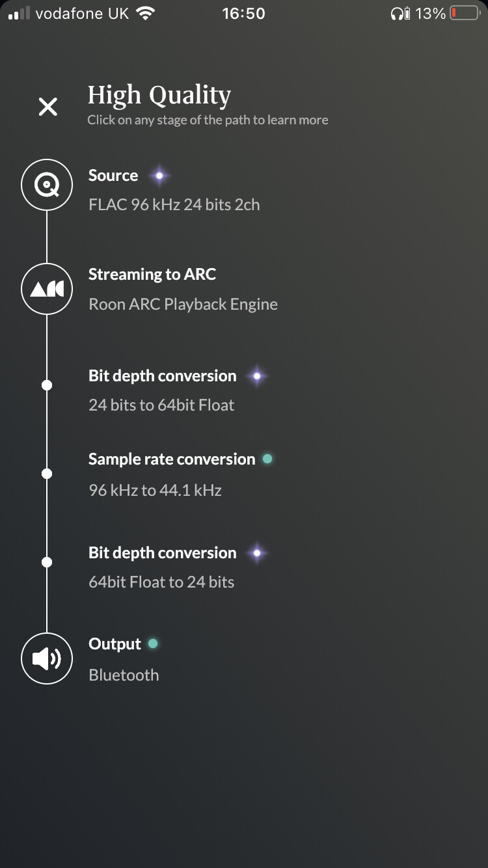Tap the battery indicator in status bar
The height and width of the screenshot is (868, 488).
465,14
